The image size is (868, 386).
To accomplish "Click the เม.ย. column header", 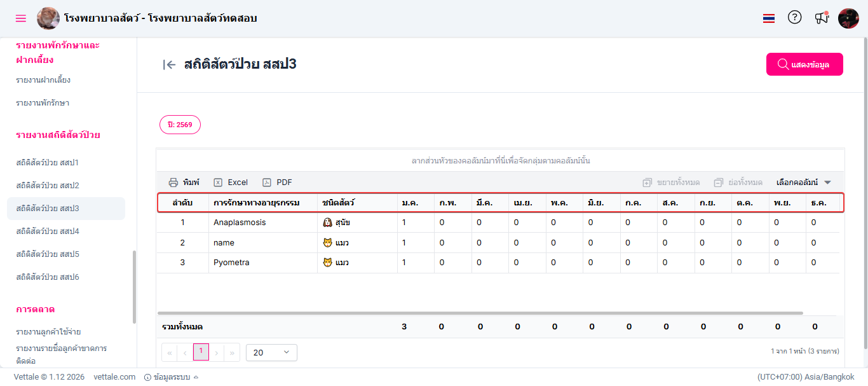I will (527, 202).
